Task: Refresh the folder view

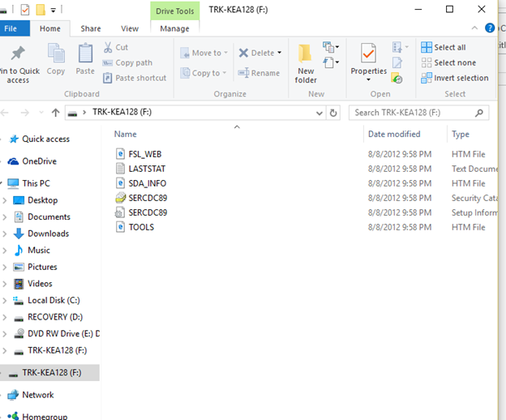Action: 333,113
